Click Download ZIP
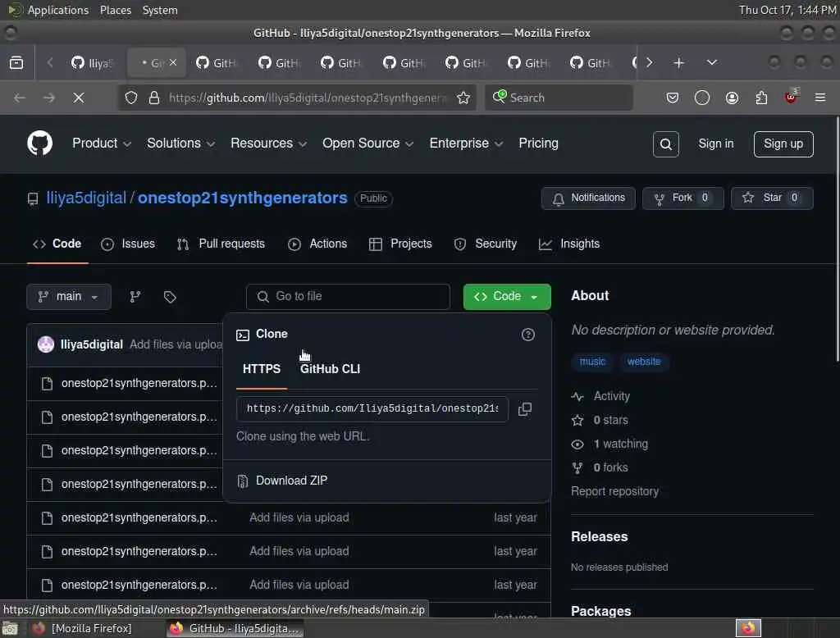Screen dimensions: 840x638 tap(291, 481)
